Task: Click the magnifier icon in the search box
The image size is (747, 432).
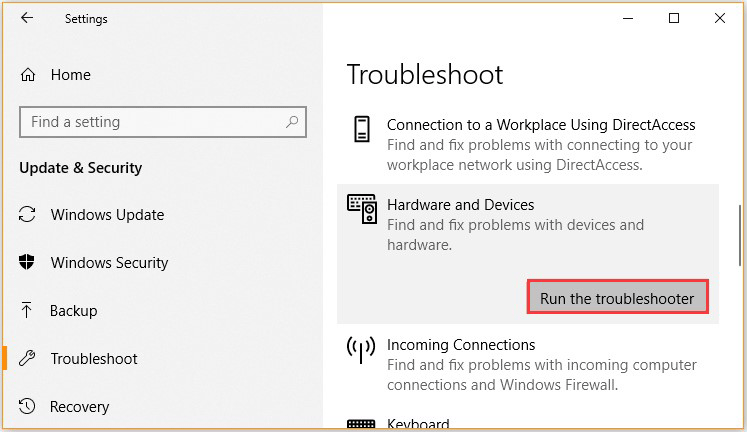Action: pyautogui.click(x=292, y=122)
